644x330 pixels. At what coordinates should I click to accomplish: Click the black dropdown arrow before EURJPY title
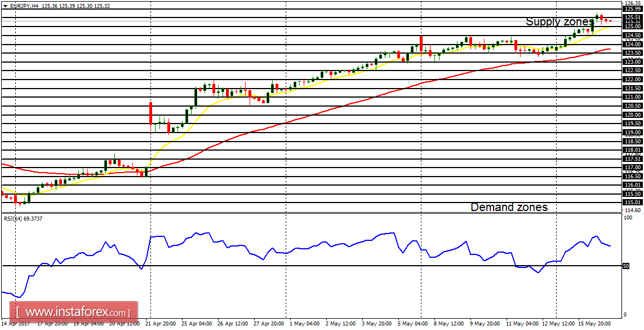pos(6,6)
